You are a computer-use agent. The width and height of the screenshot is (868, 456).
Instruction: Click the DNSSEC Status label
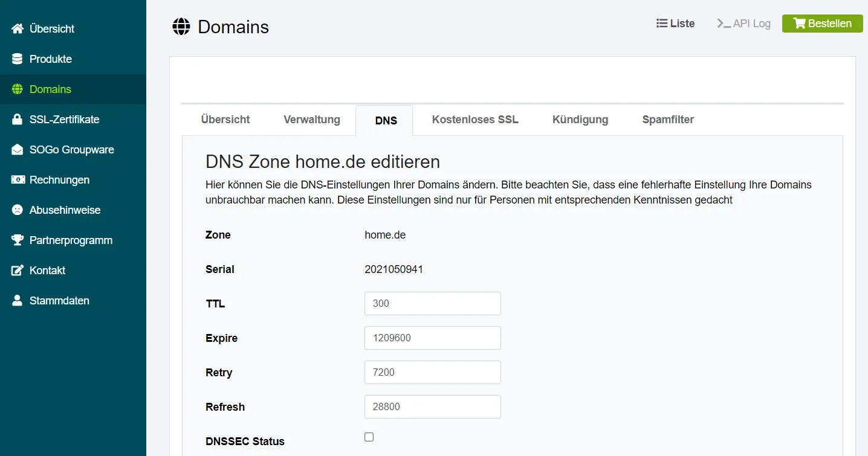[x=245, y=442]
